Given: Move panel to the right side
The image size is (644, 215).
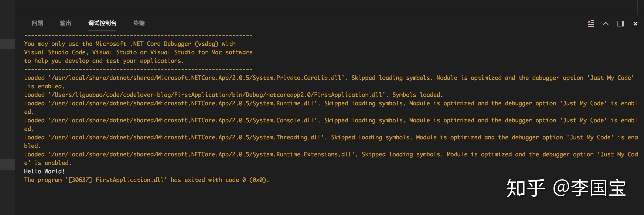Looking at the screenshot, I should [621, 23].
